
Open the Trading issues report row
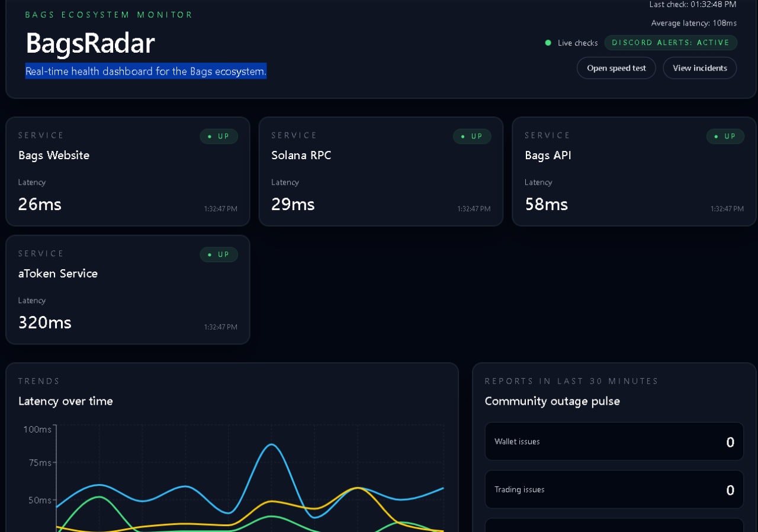coord(614,489)
